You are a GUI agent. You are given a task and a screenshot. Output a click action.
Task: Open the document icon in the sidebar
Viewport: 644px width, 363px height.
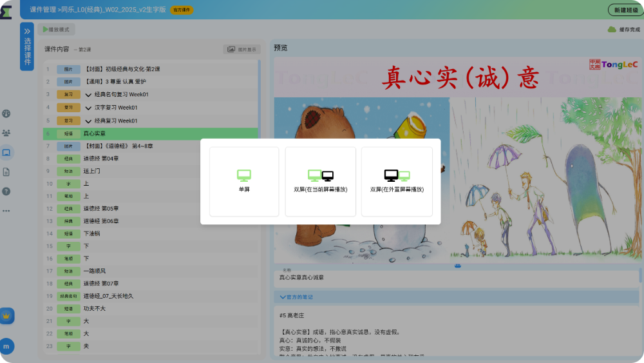6,172
